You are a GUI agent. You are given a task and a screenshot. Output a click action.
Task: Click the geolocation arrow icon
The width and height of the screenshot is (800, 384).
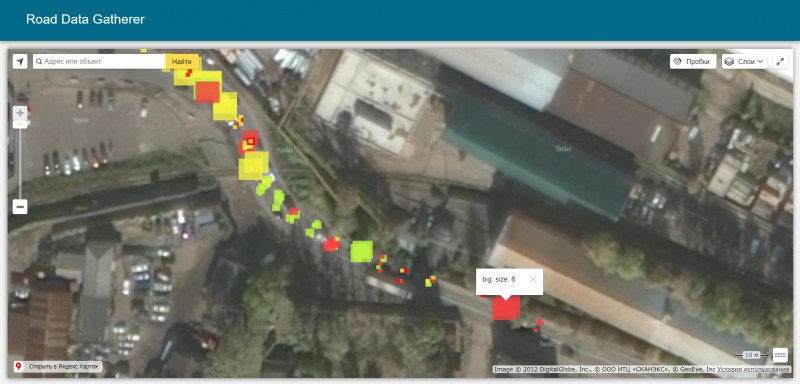coord(20,62)
